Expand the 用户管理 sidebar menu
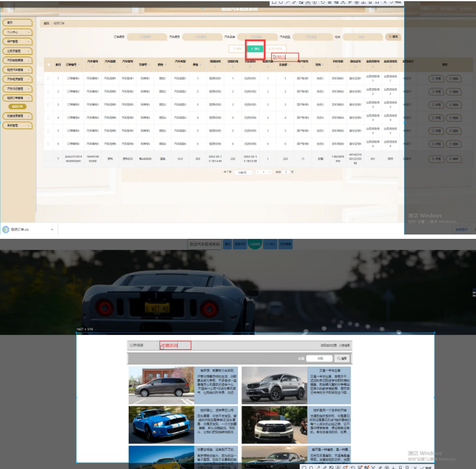This screenshot has width=476, height=469. (x=17, y=42)
